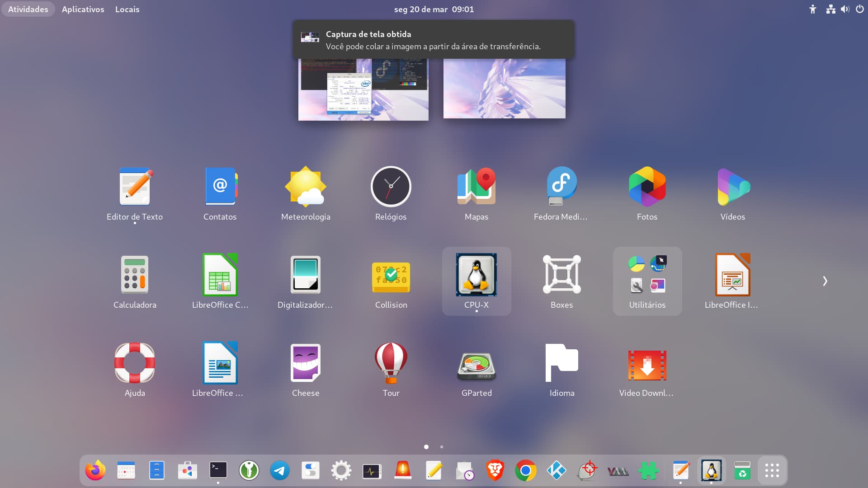This screenshot has height=488, width=868.
Task: Open the yellow notes app in dock
Action: click(x=434, y=471)
